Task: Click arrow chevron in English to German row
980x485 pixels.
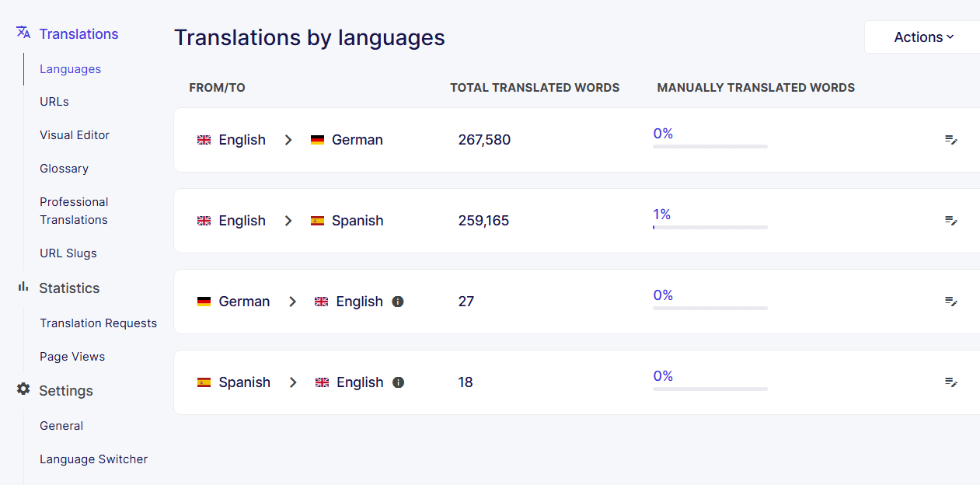Action: tap(288, 140)
